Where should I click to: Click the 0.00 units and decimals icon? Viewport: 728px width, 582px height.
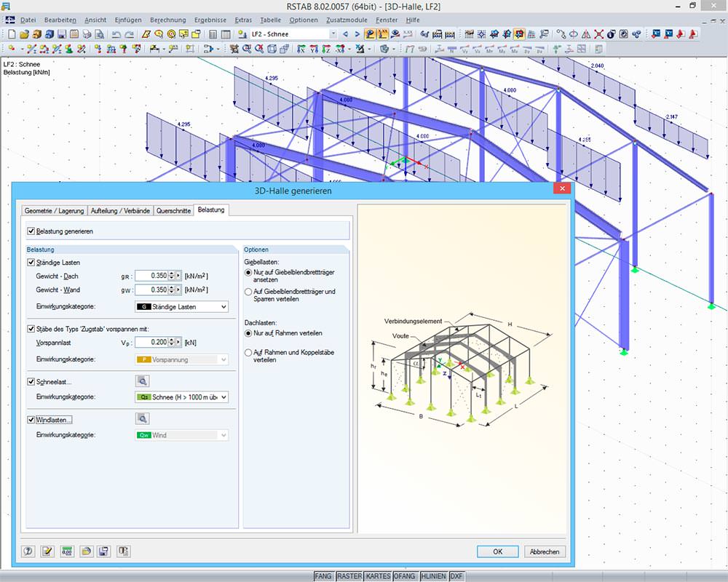coord(67,551)
